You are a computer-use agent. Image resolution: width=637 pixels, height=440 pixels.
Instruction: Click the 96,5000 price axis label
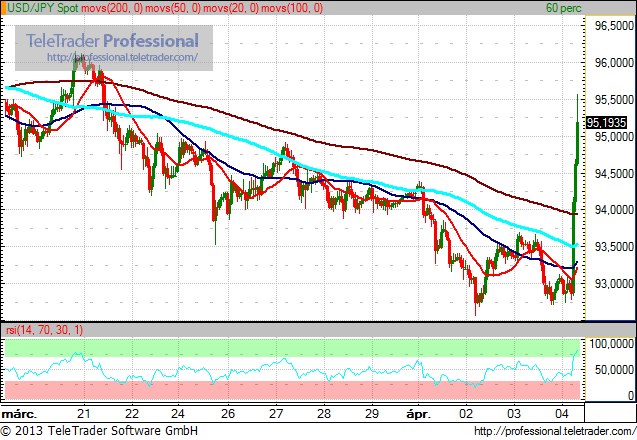click(614, 26)
